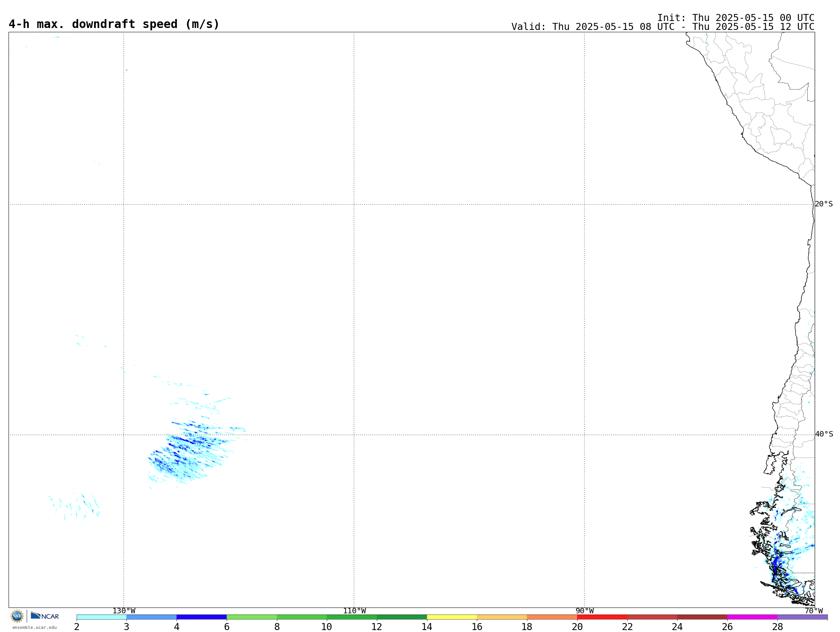Click the green 10-12 colorbar segment

pos(352,617)
